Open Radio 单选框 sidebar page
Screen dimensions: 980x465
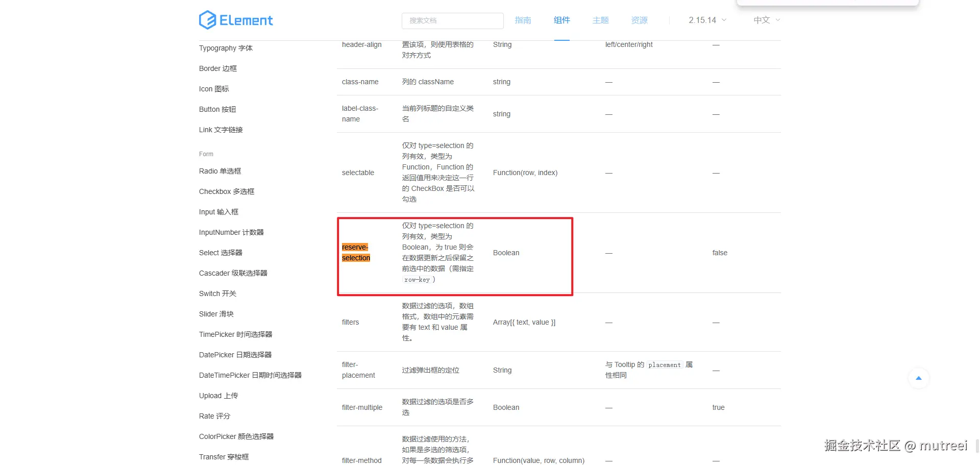[x=220, y=171]
